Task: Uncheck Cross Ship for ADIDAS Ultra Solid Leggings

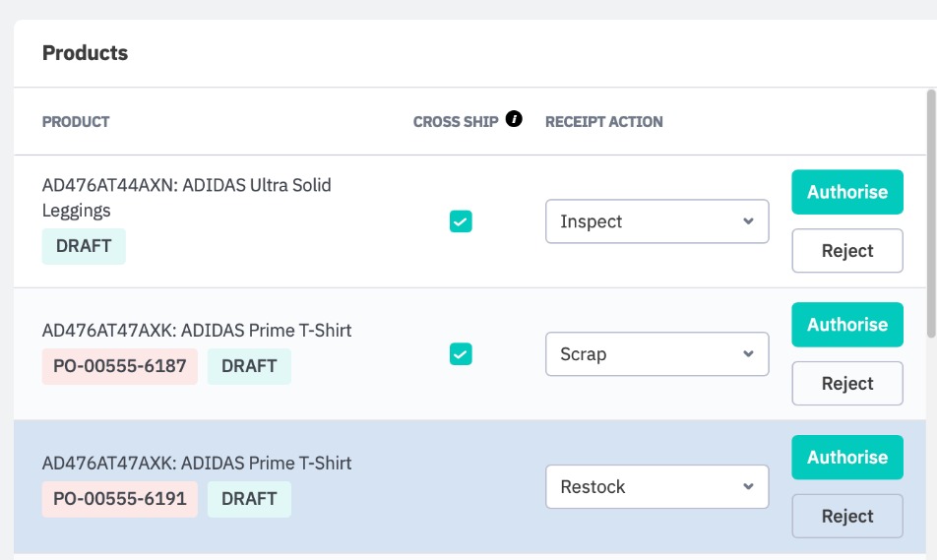Action: pos(461,221)
